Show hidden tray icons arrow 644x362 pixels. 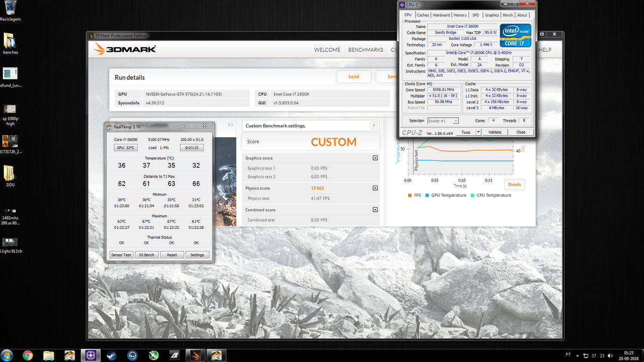coord(578,355)
